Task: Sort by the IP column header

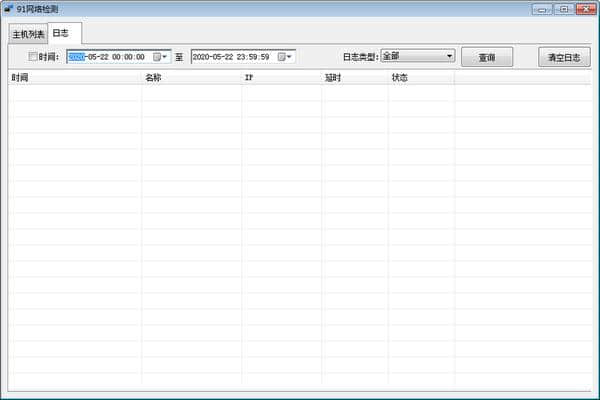Action: tap(281, 78)
